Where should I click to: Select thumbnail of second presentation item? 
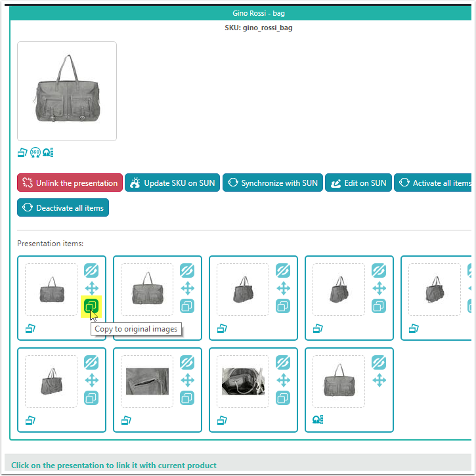pos(147,290)
